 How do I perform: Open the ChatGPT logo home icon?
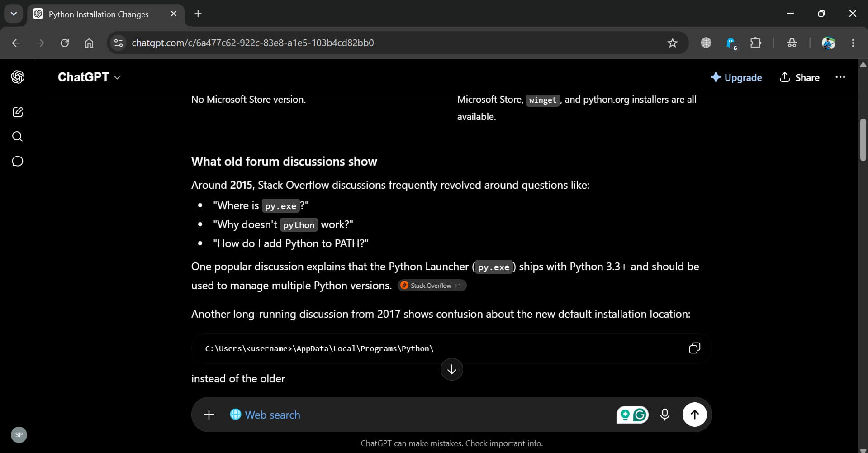[x=18, y=77]
